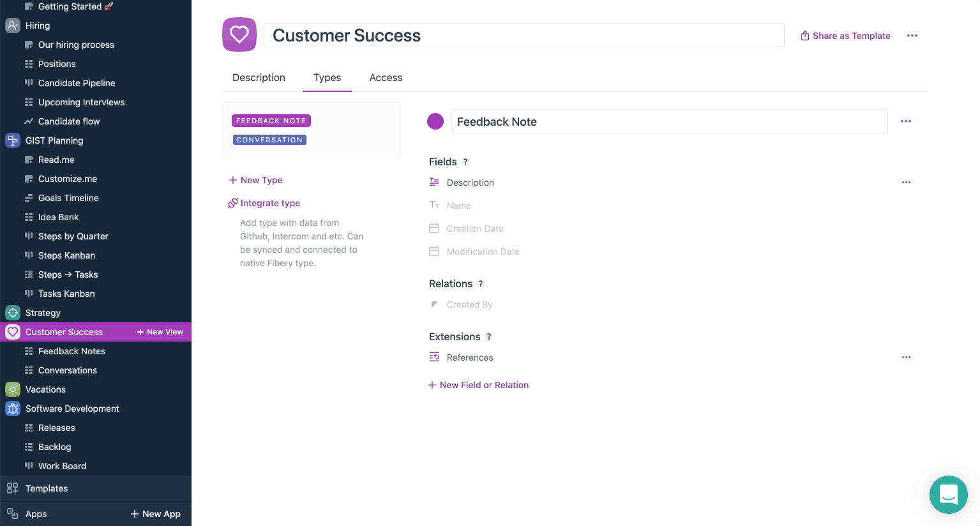Open Feedback Note type options menu
Viewport: 980px width, 526px height.
point(906,121)
